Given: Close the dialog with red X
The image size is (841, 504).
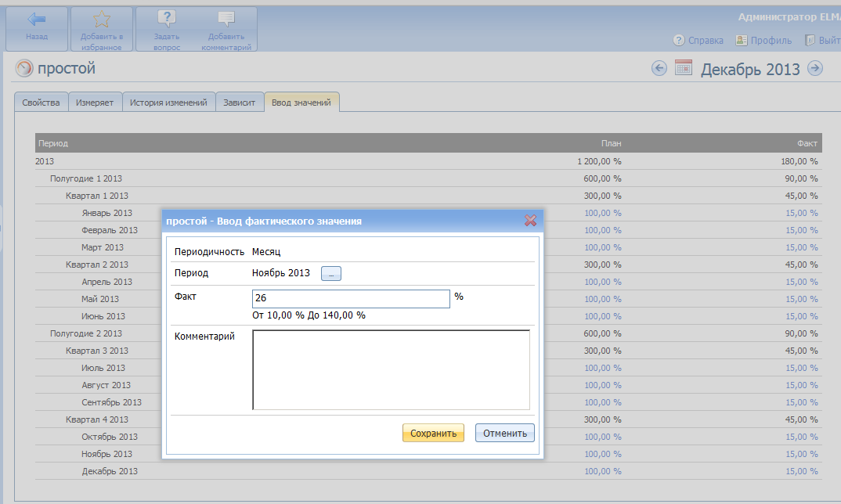Looking at the screenshot, I should pyautogui.click(x=530, y=221).
